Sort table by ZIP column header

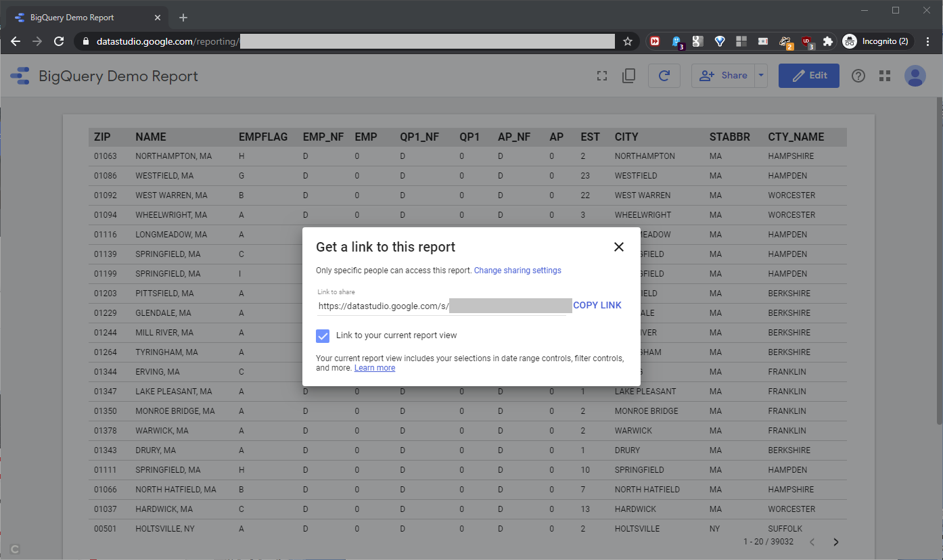coord(102,137)
